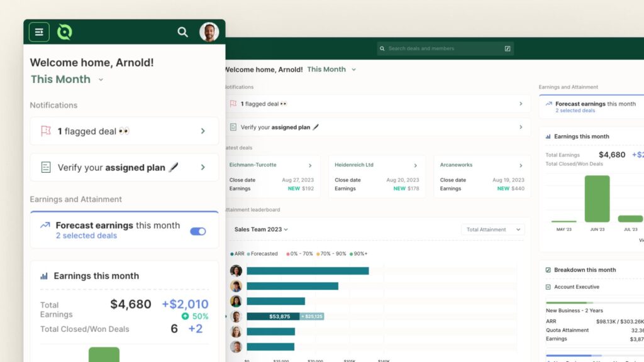Toggle the Forecast earnings switch

[198, 231]
